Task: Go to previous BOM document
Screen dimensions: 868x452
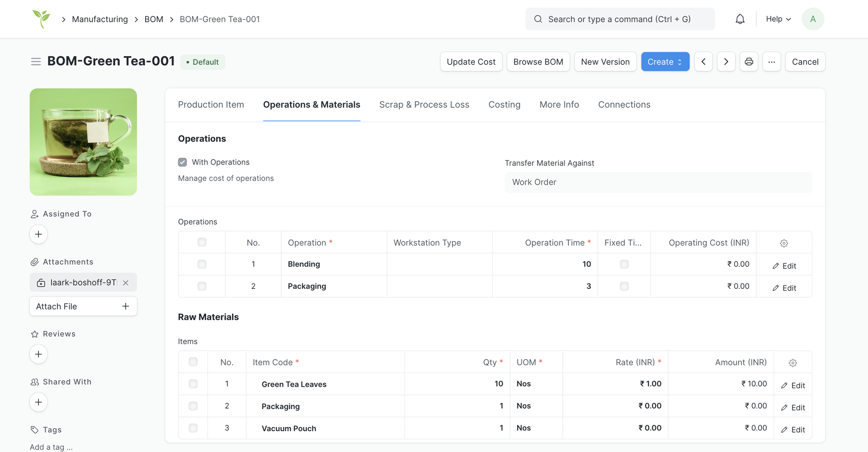Action: tap(703, 61)
